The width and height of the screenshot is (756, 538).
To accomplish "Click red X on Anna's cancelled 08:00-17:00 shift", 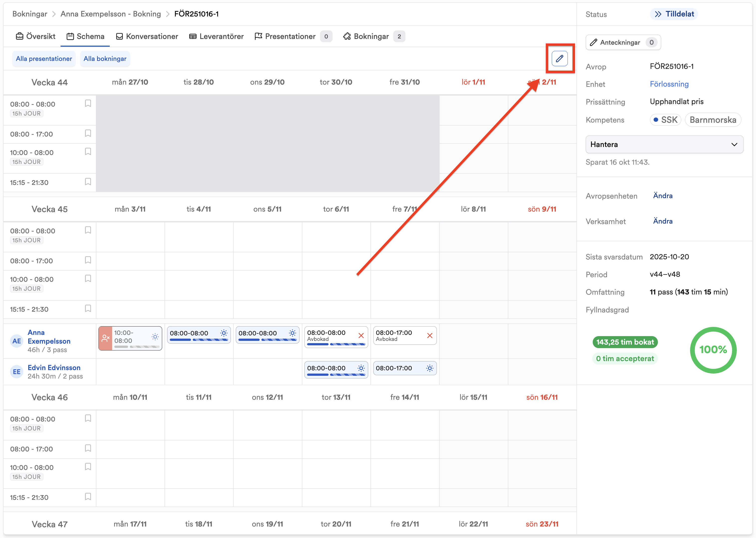I will pyautogui.click(x=430, y=336).
